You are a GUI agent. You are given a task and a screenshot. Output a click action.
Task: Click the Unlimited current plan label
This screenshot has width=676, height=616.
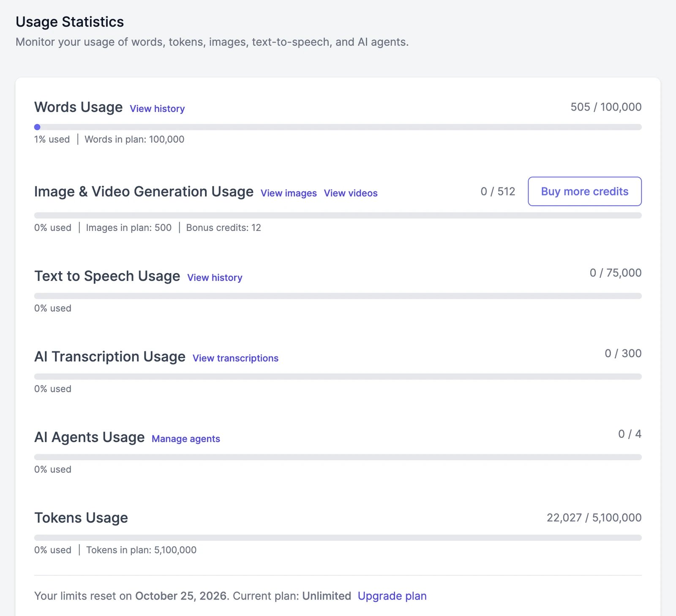(327, 596)
